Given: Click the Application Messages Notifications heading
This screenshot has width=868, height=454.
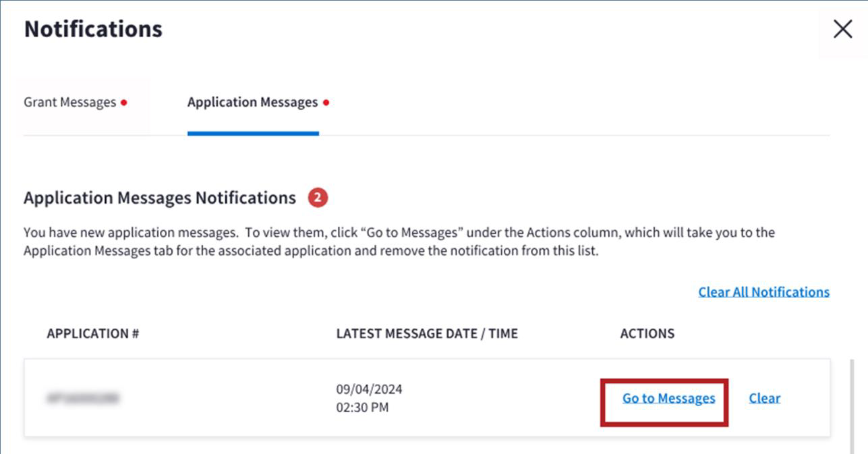Looking at the screenshot, I should (160, 198).
